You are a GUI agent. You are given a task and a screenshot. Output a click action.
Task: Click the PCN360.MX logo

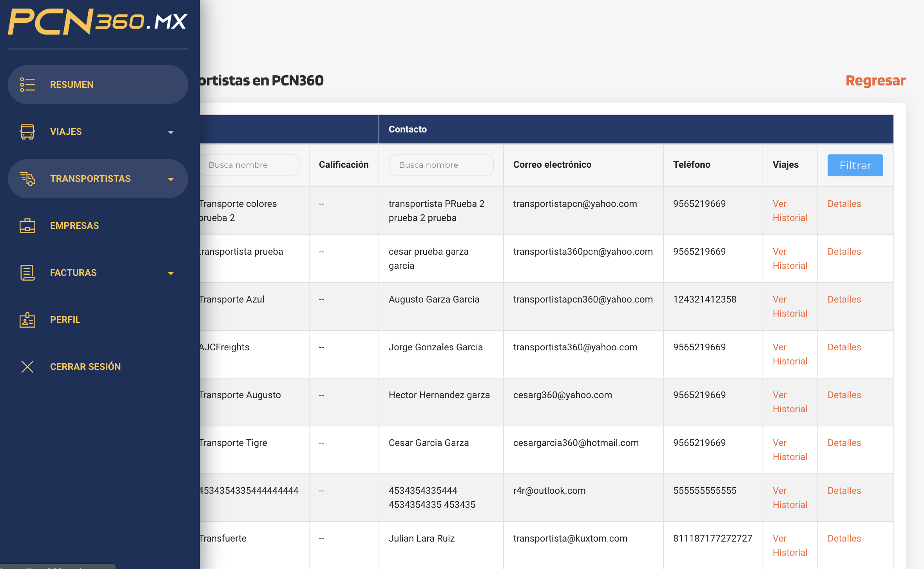click(x=98, y=22)
